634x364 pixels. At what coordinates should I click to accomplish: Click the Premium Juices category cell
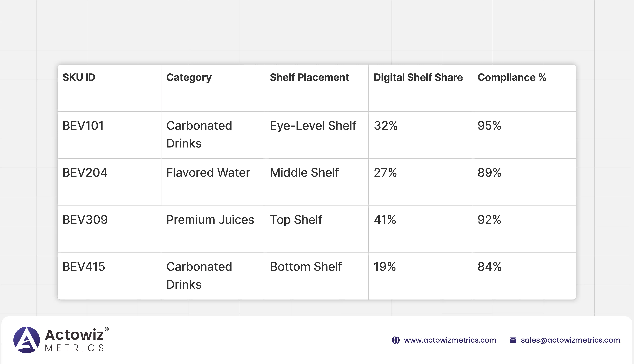coord(210,220)
